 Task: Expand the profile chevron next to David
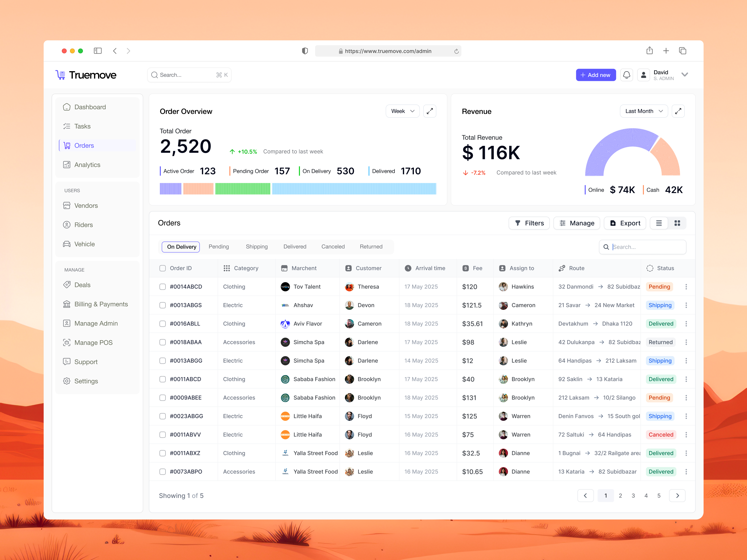[x=685, y=75]
